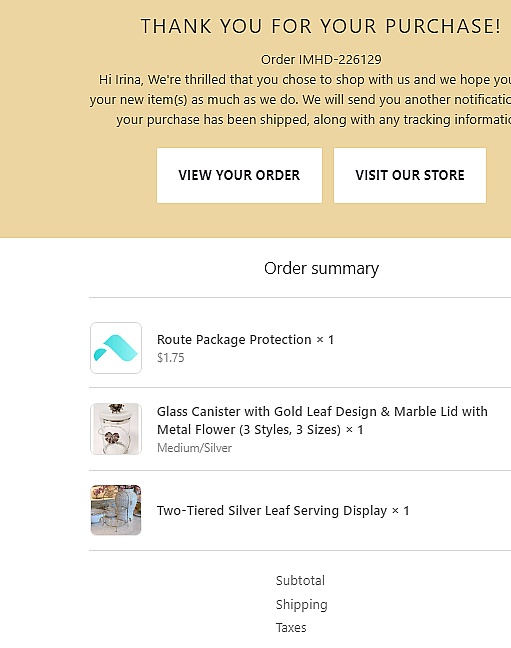Click the Shipping label

click(x=301, y=605)
